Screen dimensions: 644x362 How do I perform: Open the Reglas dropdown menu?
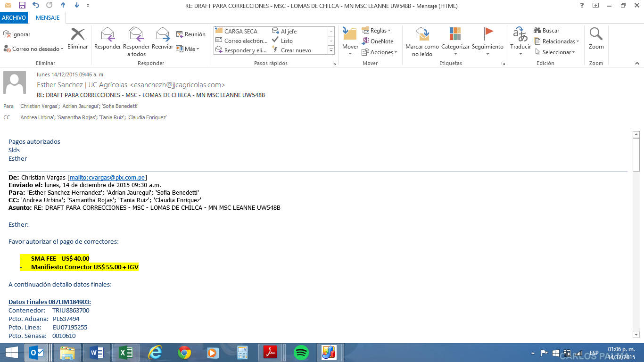click(376, 31)
